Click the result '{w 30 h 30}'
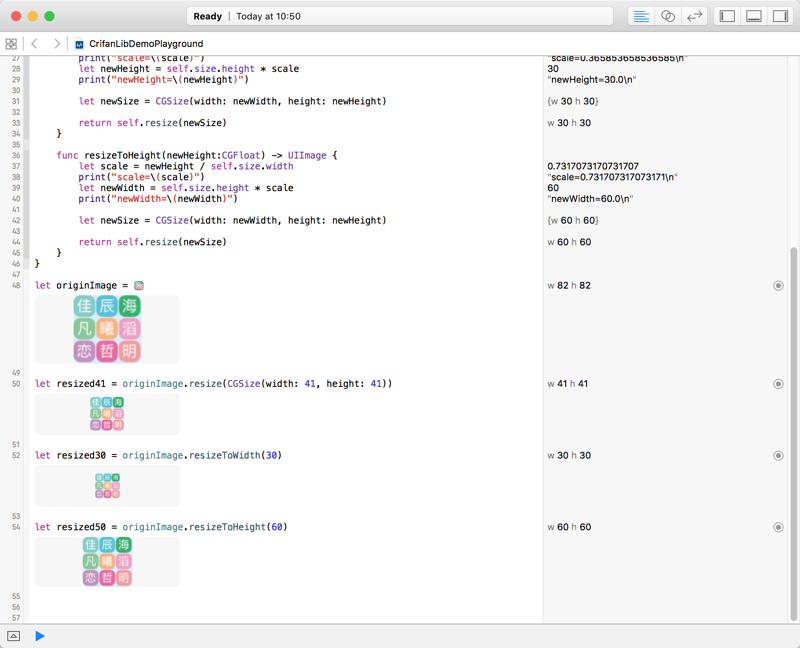 [x=572, y=101]
